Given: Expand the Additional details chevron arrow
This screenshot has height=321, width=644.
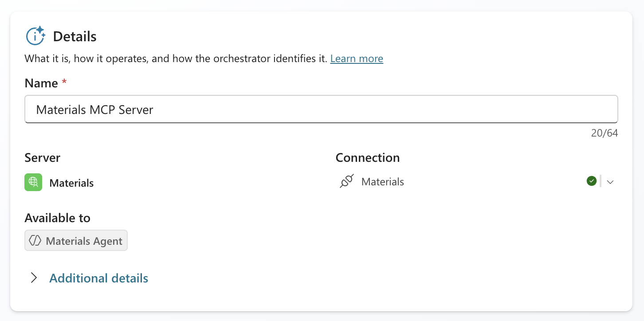Looking at the screenshot, I should 34,278.
